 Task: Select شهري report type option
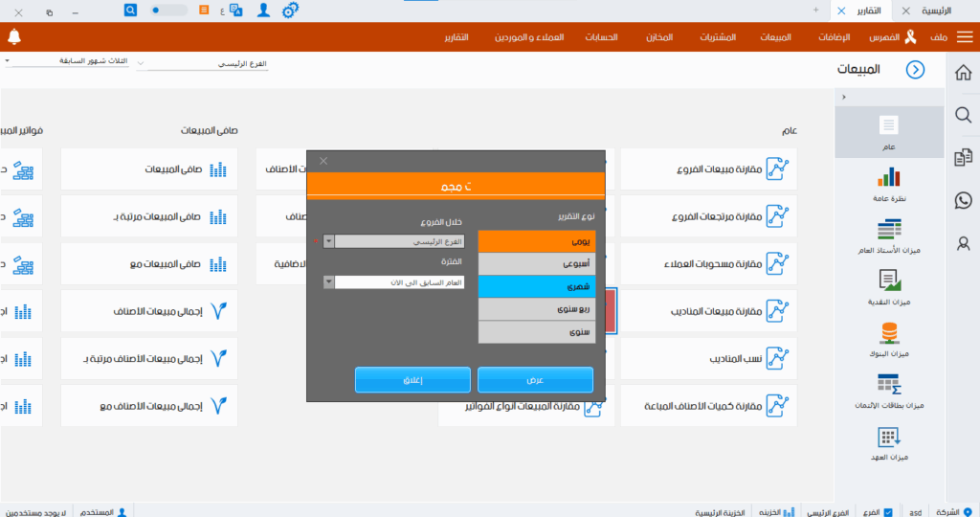click(536, 286)
